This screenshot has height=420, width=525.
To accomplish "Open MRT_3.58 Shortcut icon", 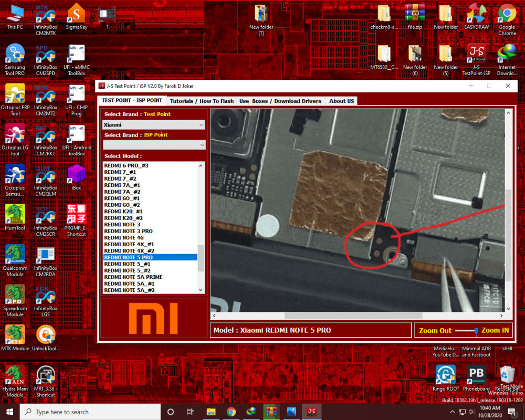I will pos(46,382).
